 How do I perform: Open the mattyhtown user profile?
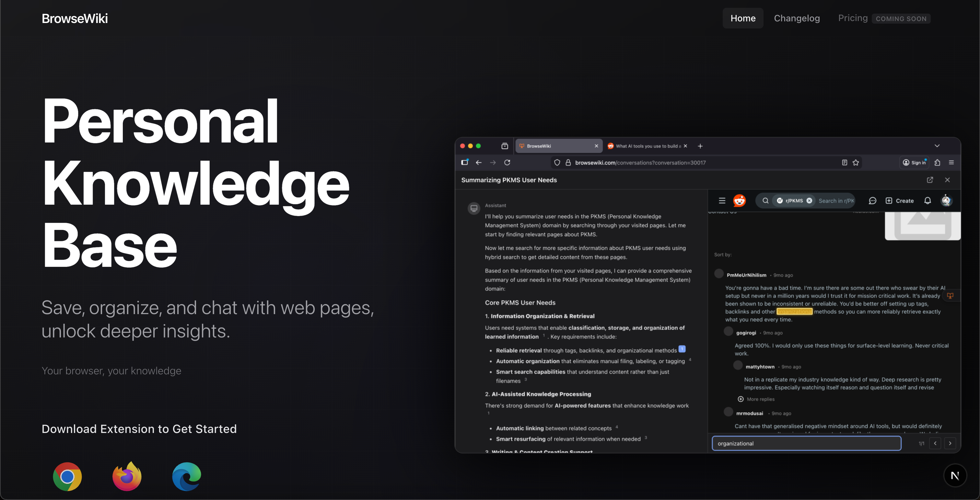tap(760, 367)
